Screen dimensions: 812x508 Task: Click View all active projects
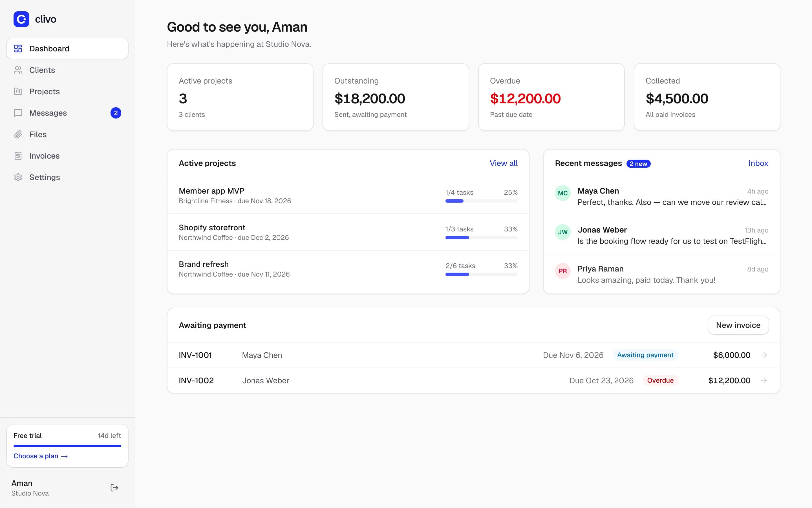click(503, 163)
